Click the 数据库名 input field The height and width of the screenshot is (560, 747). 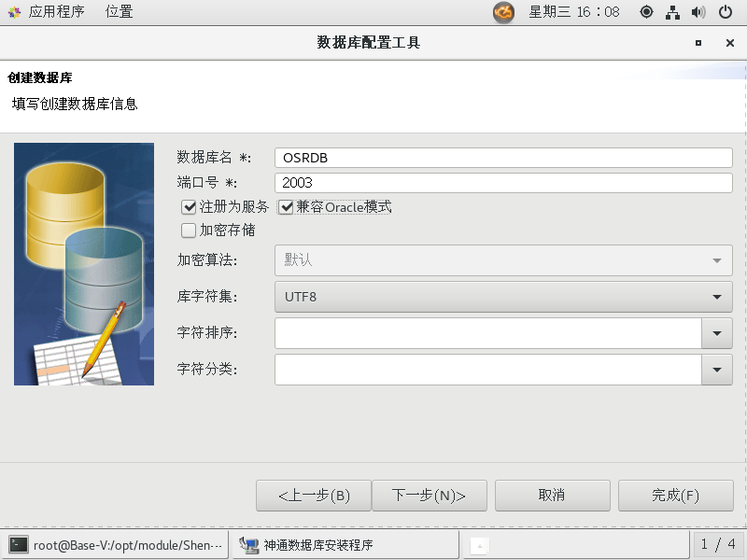click(502, 158)
